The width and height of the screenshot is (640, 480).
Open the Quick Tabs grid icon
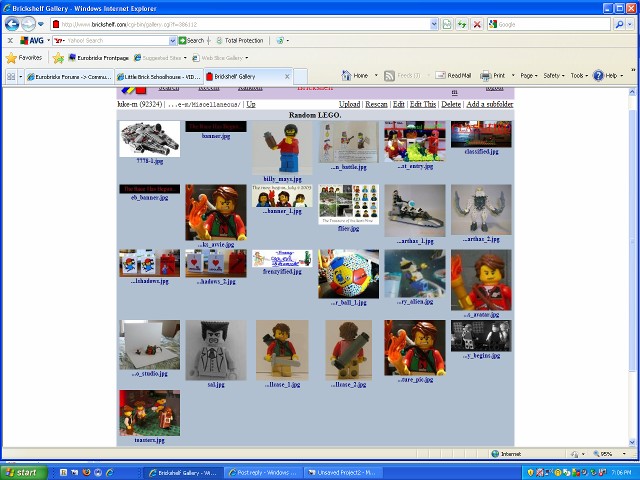(11, 76)
